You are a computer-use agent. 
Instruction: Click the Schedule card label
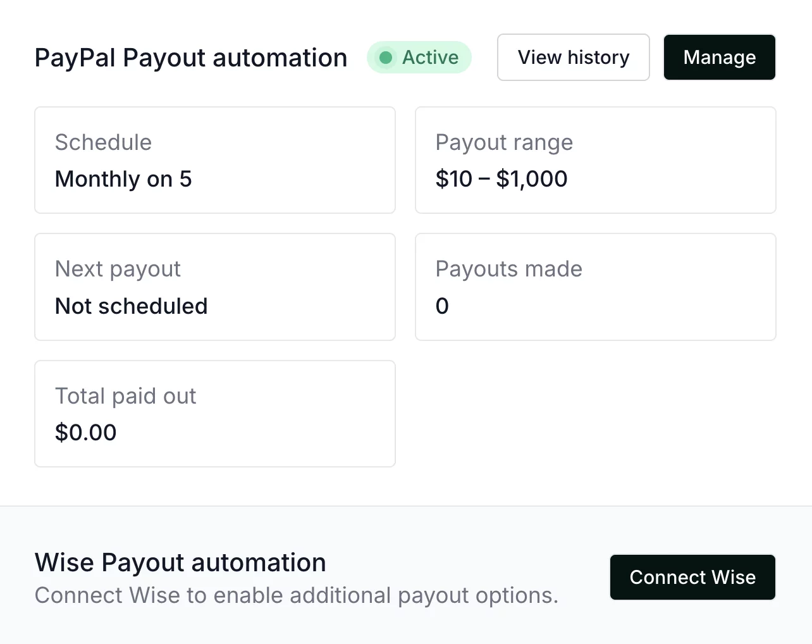tap(103, 142)
